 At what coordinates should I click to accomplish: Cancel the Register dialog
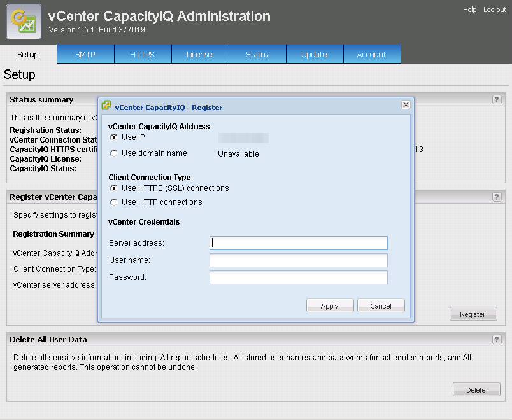click(x=381, y=306)
